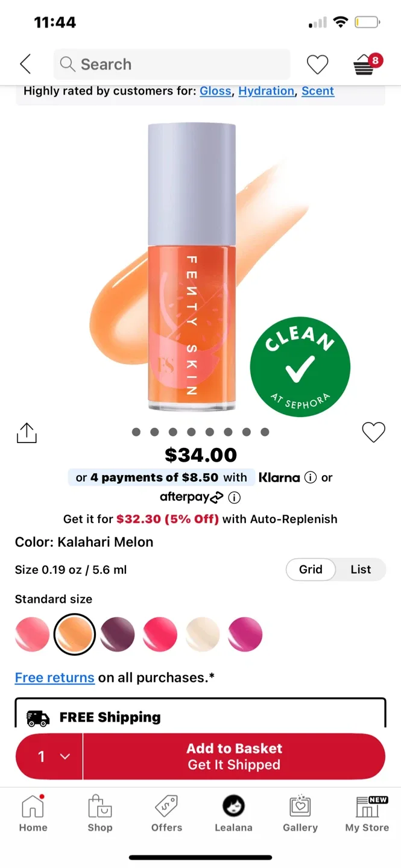Tap the share icon below product image

pos(26,432)
